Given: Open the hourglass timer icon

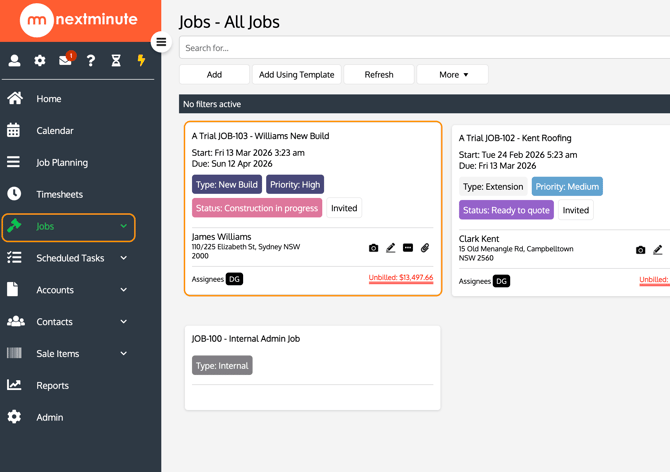Looking at the screenshot, I should pyautogui.click(x=116, y=61).
